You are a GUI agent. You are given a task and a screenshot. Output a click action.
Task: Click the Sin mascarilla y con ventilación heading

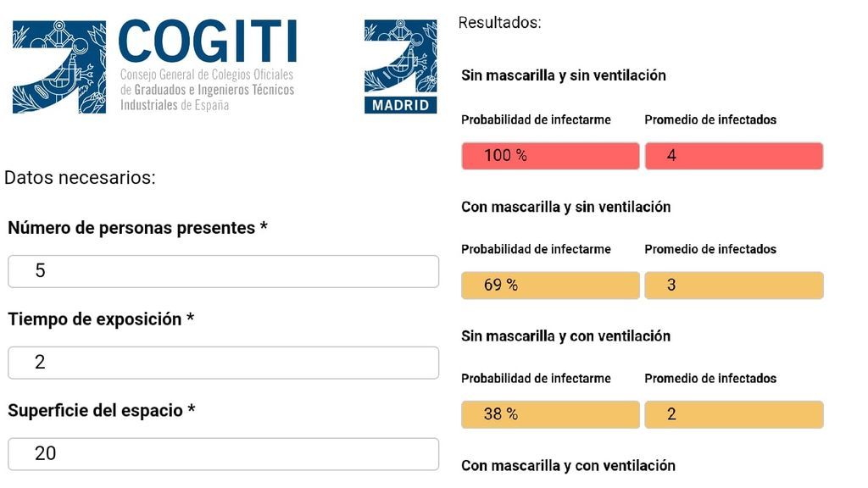tap(565, 335)
